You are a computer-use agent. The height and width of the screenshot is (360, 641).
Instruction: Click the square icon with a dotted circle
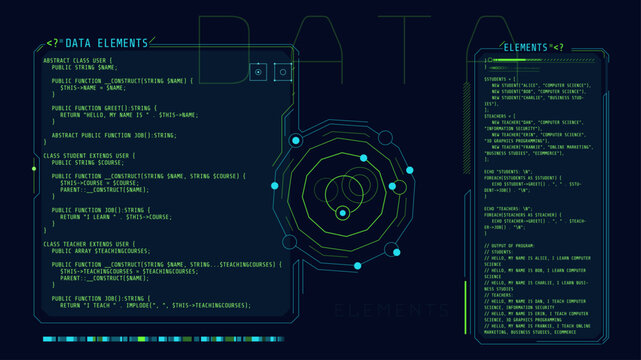point(258,72)
